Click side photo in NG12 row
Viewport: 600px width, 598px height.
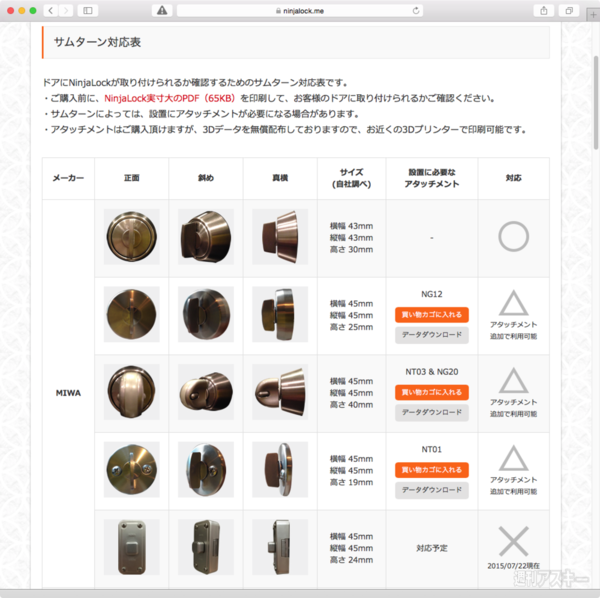click(280, 314)
